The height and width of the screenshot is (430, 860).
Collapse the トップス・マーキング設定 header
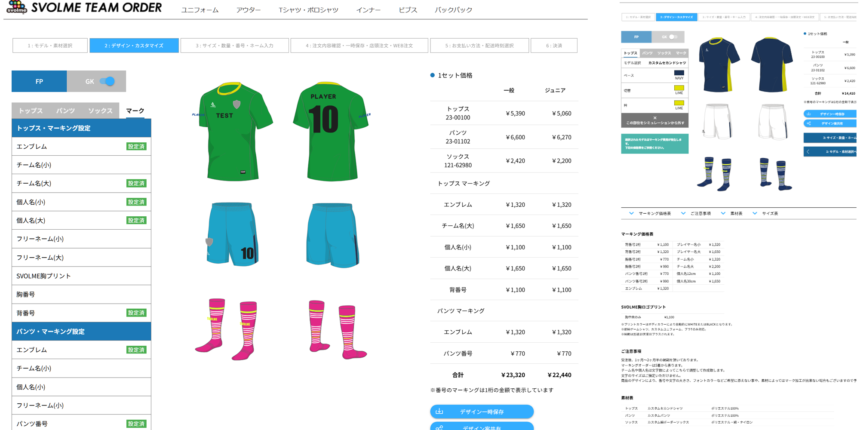pos(81,128)
